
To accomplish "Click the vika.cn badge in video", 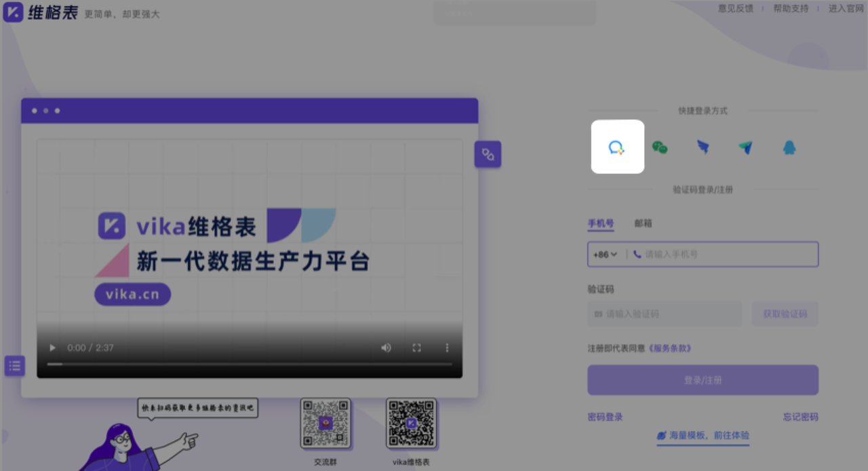I will coord(132,295).
